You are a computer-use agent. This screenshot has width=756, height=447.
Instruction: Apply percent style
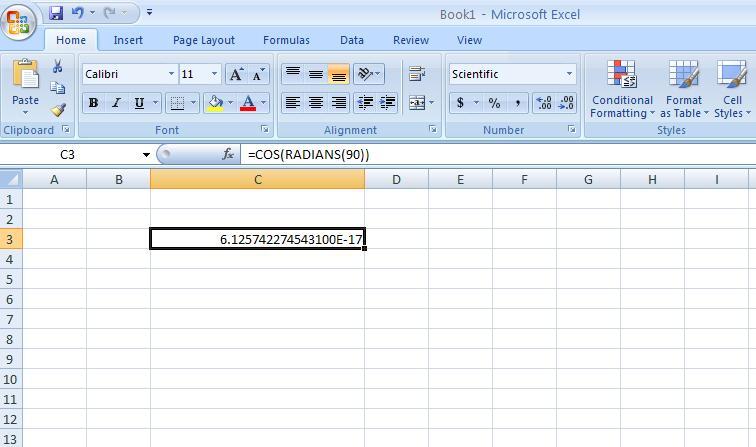point(494,103)
